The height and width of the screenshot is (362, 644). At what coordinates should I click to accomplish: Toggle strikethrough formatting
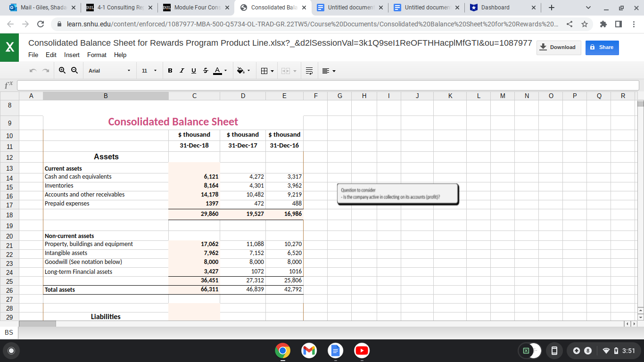point(205,71)
